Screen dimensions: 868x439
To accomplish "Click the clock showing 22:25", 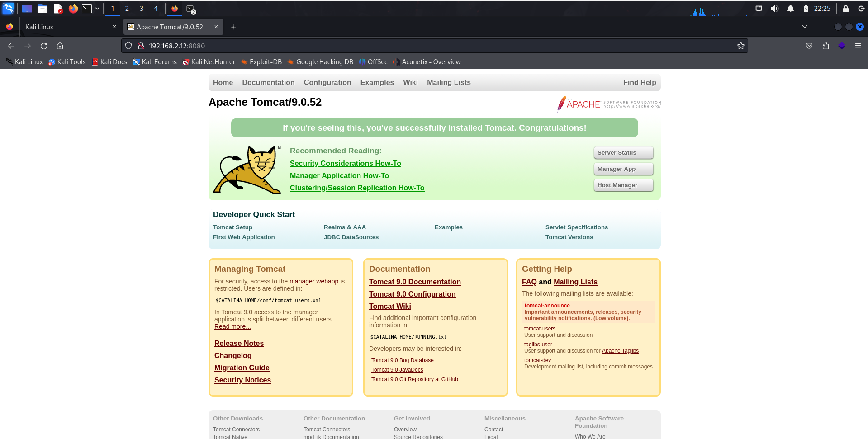I will click(822, 9).
